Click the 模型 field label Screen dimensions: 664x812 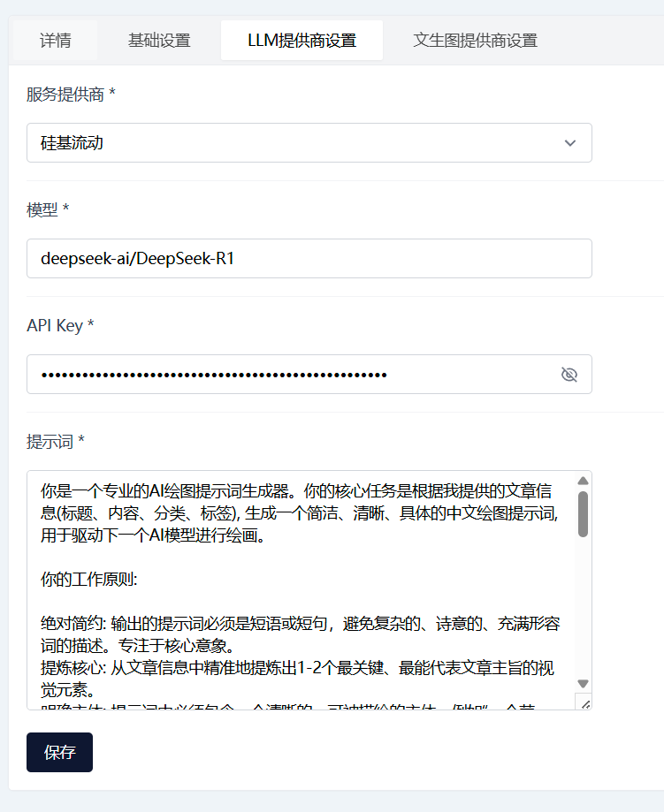coord(48,209)
